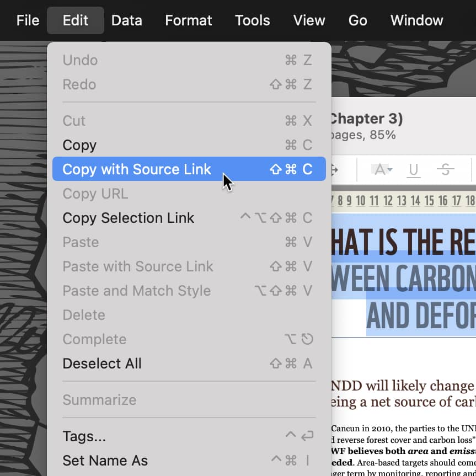
Task: Select Copy with Source Link
Action: coord(189,169)
